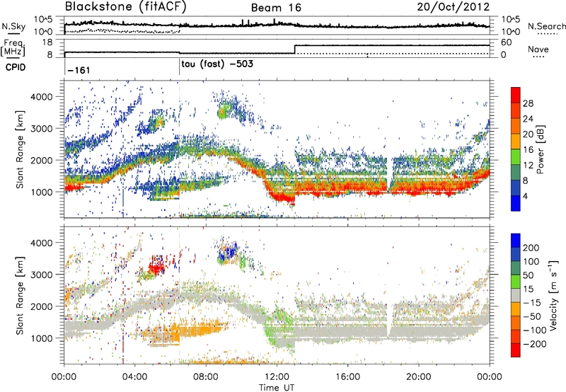Click the '16:00' time axis tick label
Screen dimensions: 566x392
347,377
